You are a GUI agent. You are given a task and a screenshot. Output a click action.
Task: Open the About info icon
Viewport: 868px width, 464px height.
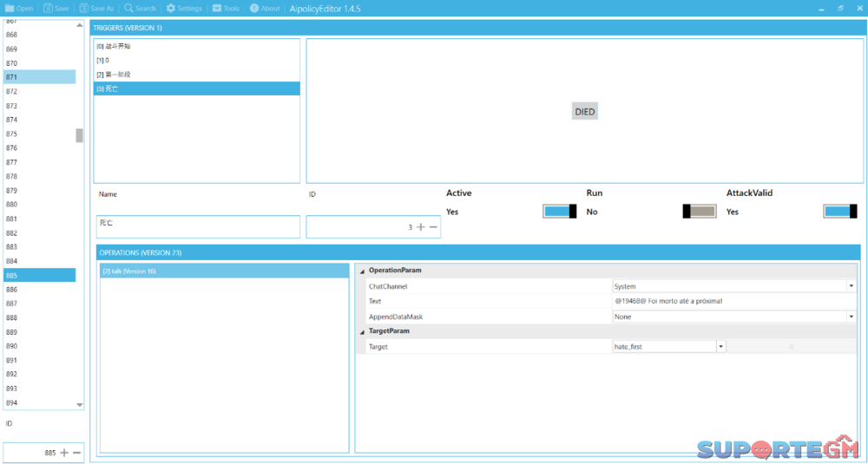tap(254, 9)
